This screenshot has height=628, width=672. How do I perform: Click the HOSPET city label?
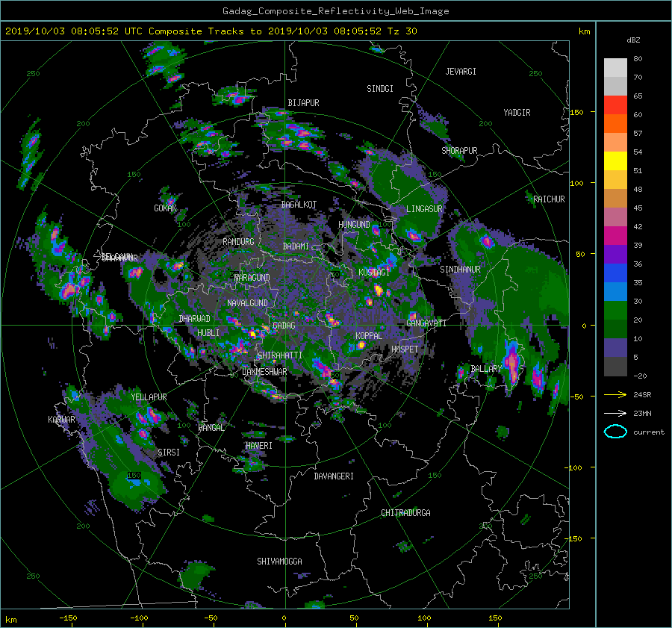point(405,349)
